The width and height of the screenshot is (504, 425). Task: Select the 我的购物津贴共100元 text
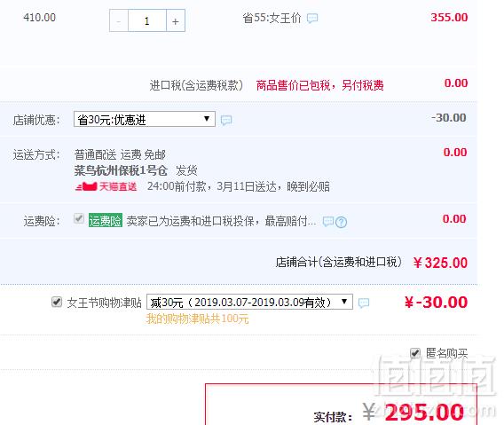click(x=197, y=319)
